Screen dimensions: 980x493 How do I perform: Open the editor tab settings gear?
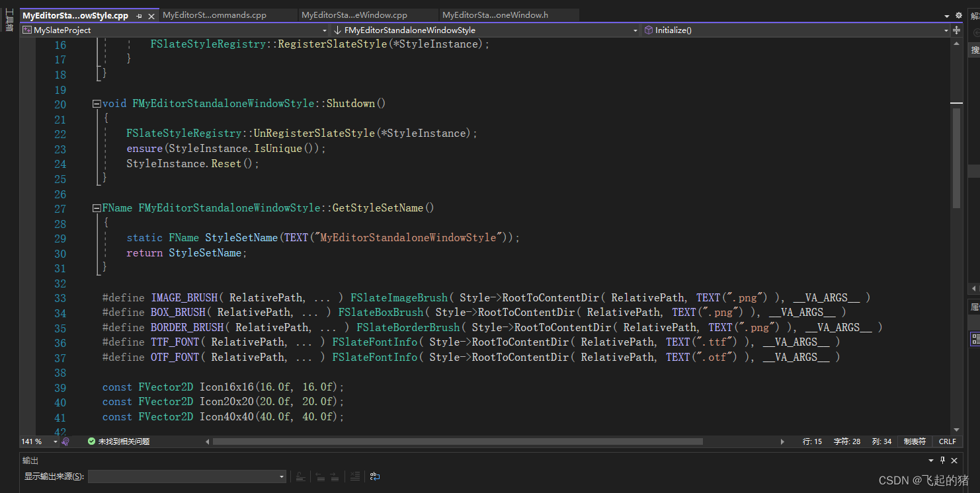958,15
